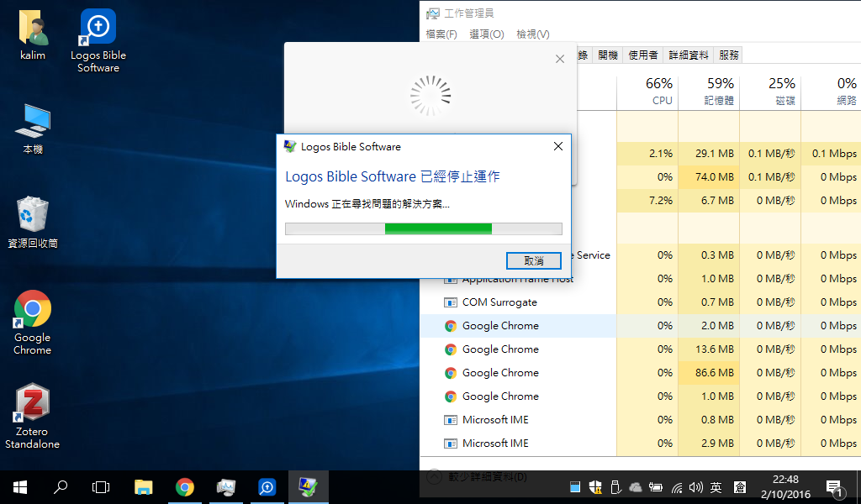This screenshot has width=861, height=504.
Task: Open the kalim user folder icon on desktop
Action: [x=33, y=34]
